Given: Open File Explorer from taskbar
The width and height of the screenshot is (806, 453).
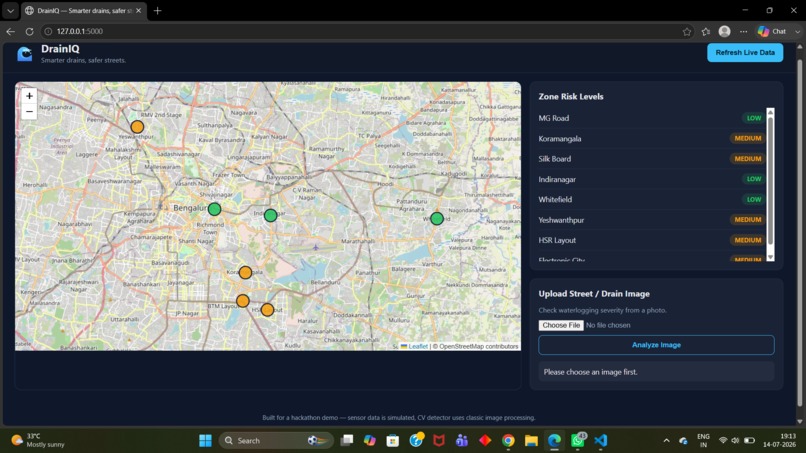Looking at the screenshot, I should [531, 441].
